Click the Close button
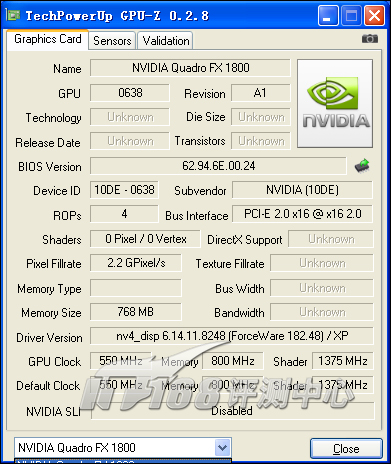 coord(346,449)
